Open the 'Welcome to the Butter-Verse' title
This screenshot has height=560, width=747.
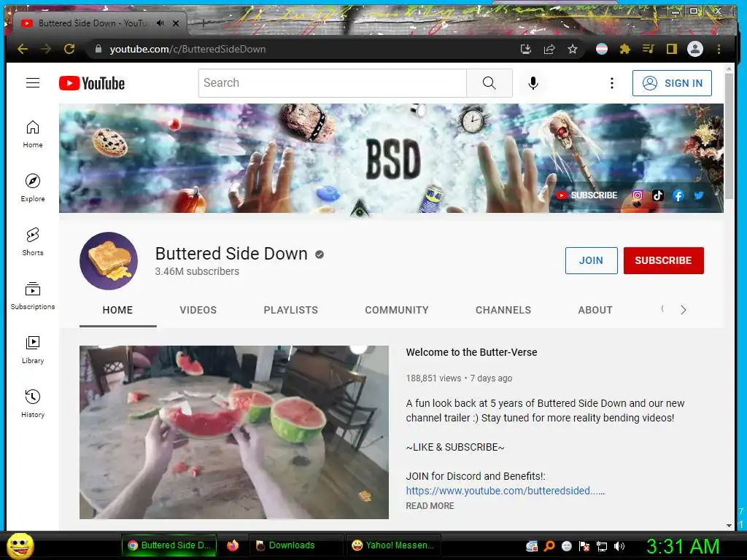pos(472,352)
